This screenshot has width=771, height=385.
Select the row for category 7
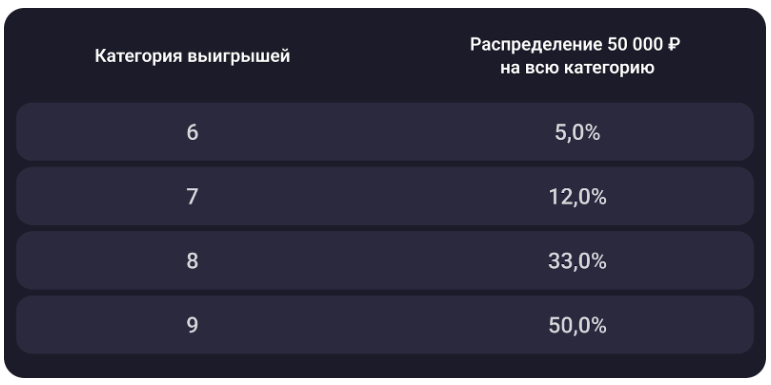pos(385,196)
